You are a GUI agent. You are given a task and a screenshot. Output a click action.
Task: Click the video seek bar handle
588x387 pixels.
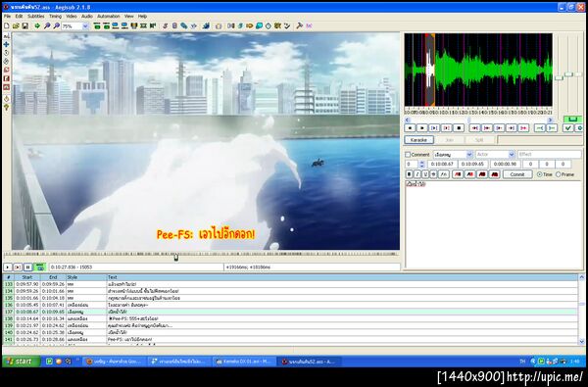point(175,257)
